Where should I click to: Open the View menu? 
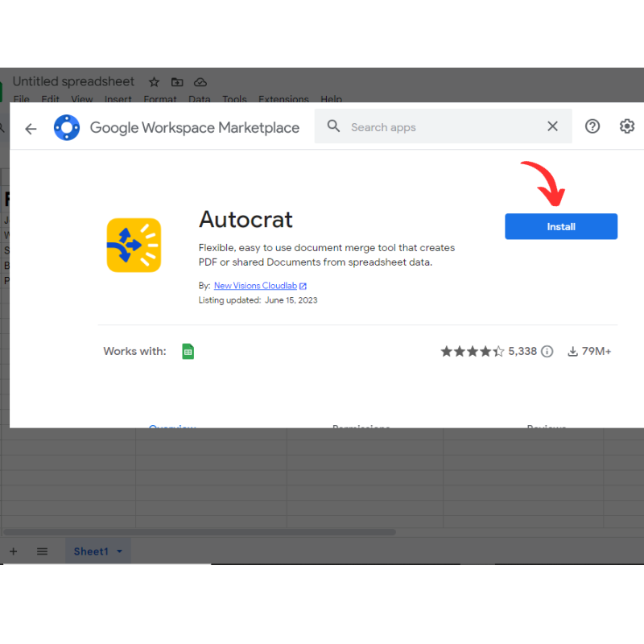[x=82, y=99]
